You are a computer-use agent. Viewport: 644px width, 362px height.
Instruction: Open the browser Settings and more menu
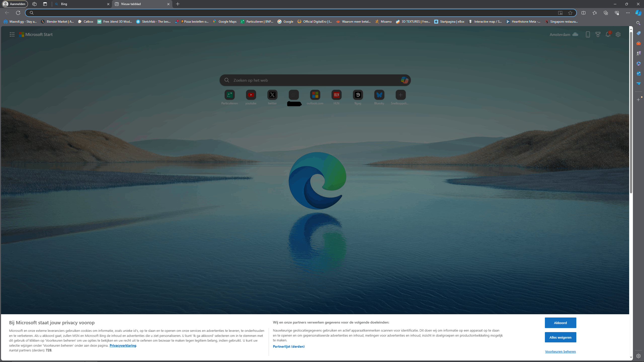point(628,13)
